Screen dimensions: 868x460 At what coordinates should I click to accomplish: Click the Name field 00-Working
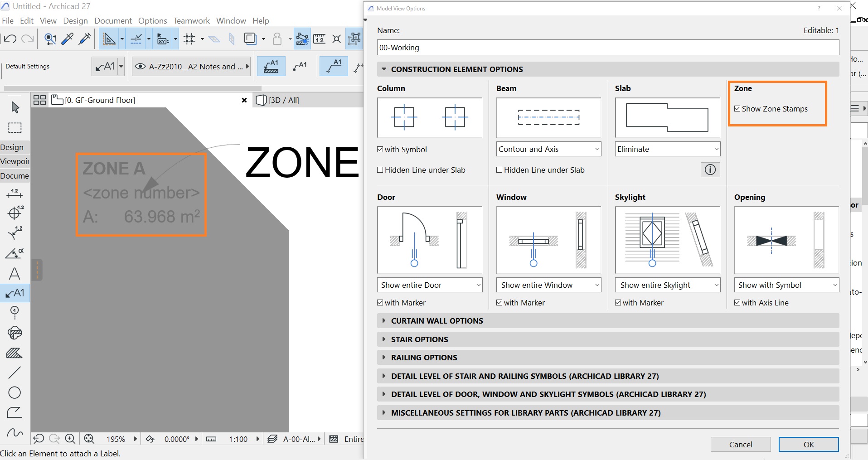point(608,48)
